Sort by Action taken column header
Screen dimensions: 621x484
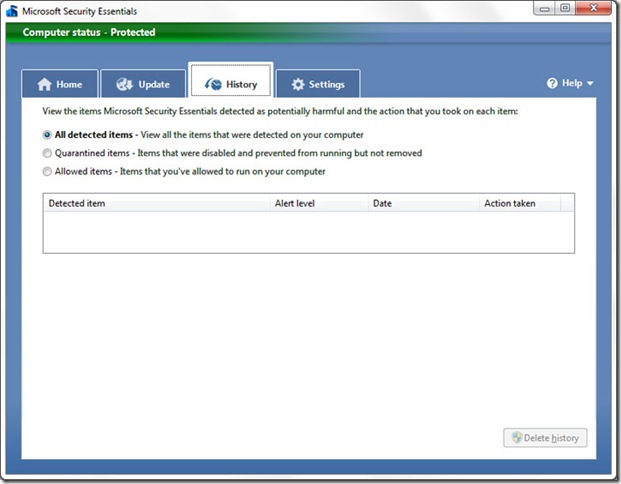[x=520, y=203]
